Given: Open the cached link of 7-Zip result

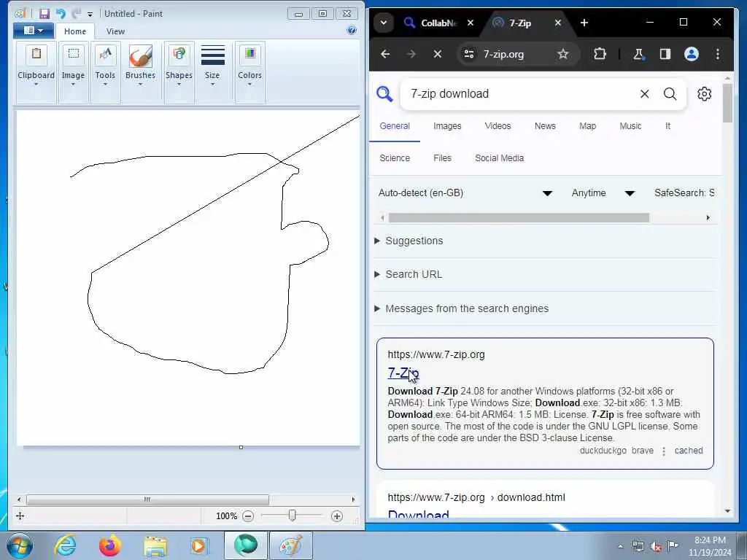Looking at the screenshot, I should tap(689, 451).
